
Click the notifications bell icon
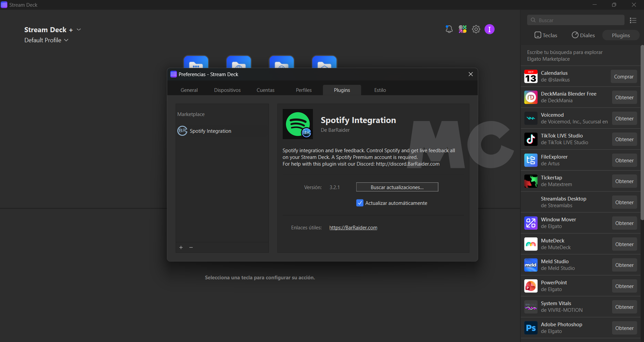(449, 30)
